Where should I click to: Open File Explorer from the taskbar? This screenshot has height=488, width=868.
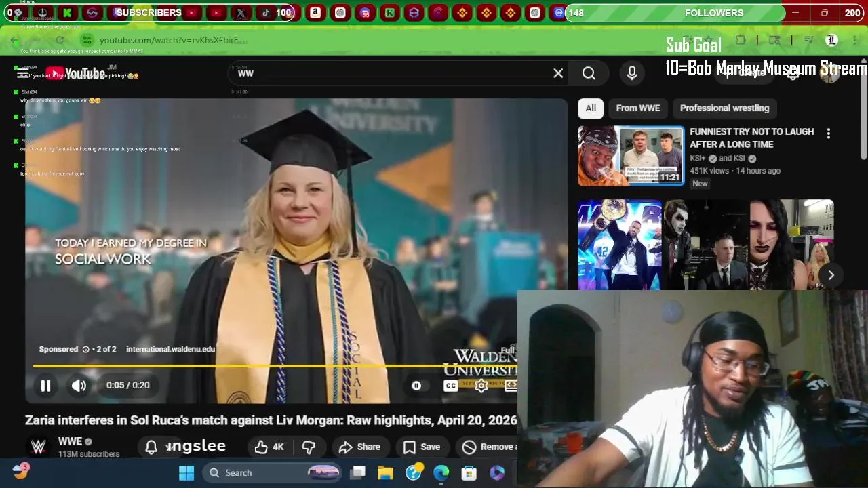coord(385,472)
